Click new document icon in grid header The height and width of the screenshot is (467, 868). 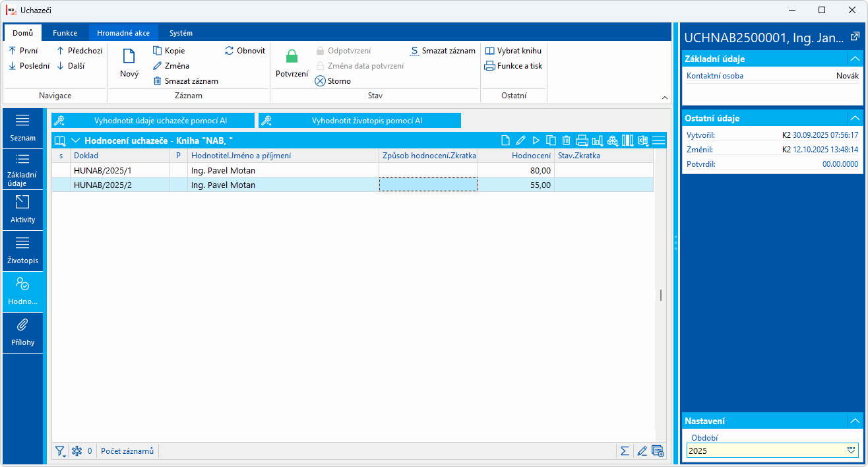506,140
